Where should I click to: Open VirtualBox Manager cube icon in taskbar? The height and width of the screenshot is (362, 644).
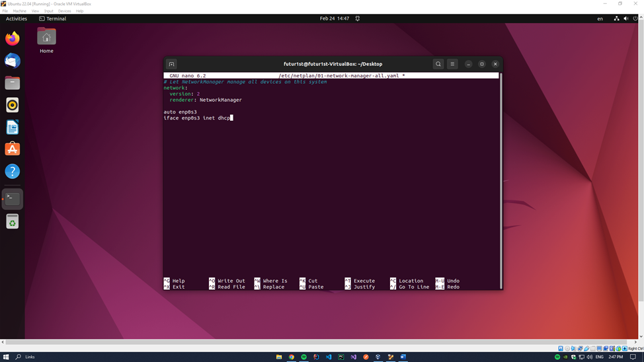click(378, 357)
